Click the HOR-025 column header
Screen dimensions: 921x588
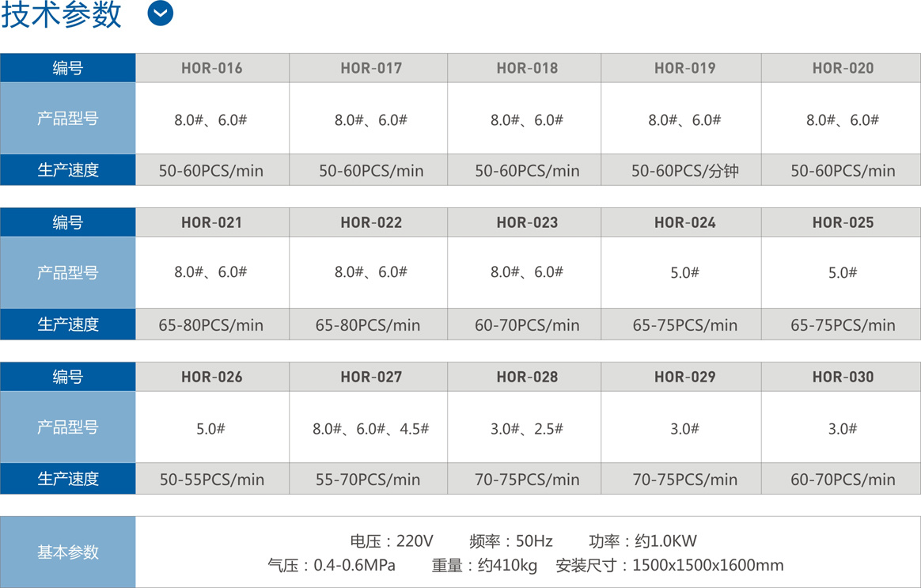click(x=843, y=222)
